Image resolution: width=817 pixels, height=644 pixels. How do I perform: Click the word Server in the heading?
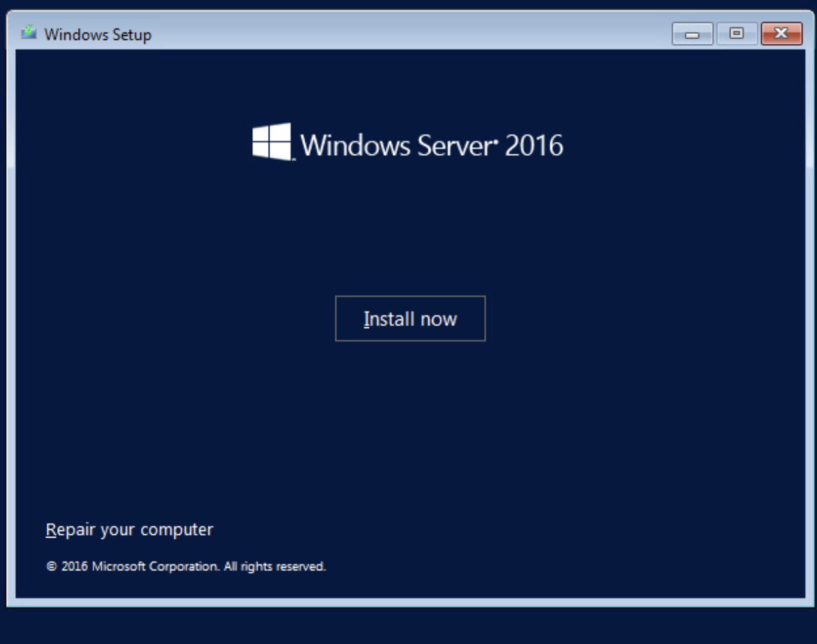point(455,145)
